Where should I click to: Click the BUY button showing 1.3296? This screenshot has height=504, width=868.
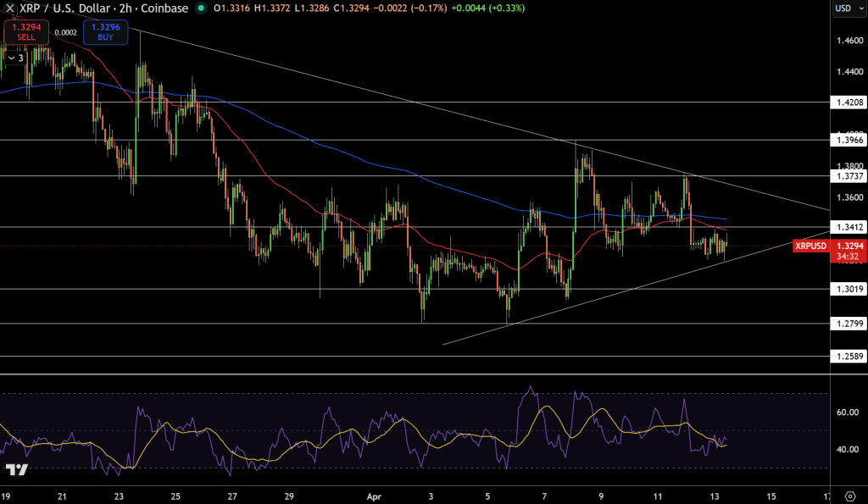(x=104, y=33)
